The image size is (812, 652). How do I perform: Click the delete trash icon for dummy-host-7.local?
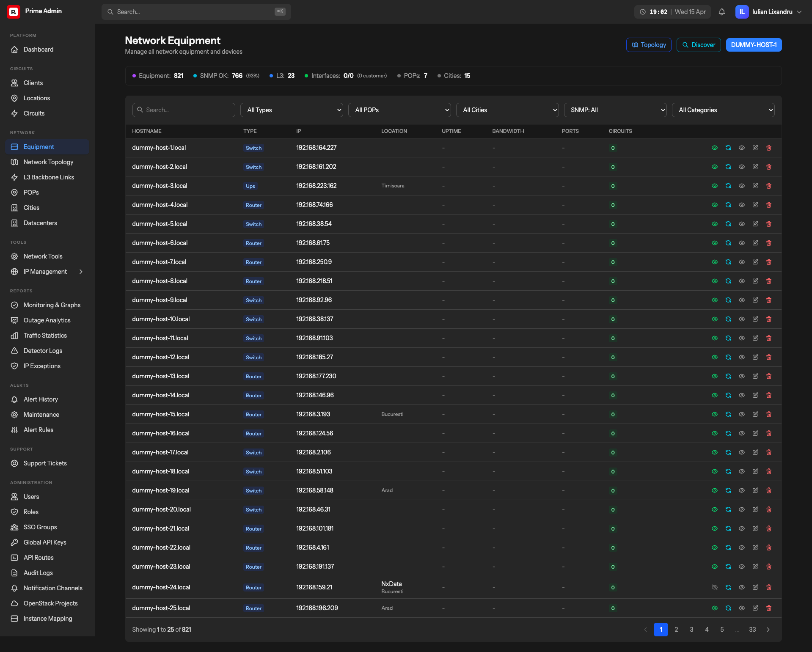click(x=769, y=262)
